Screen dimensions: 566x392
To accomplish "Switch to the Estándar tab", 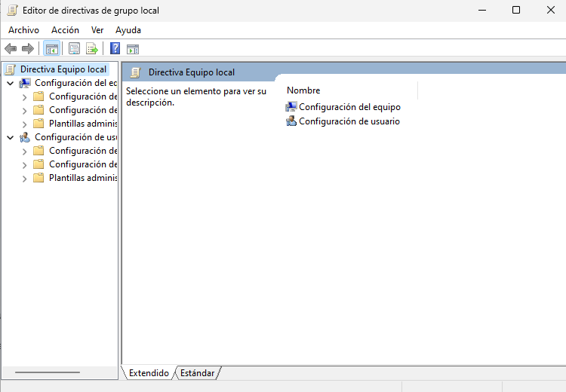I will click(x=198, y=373).
